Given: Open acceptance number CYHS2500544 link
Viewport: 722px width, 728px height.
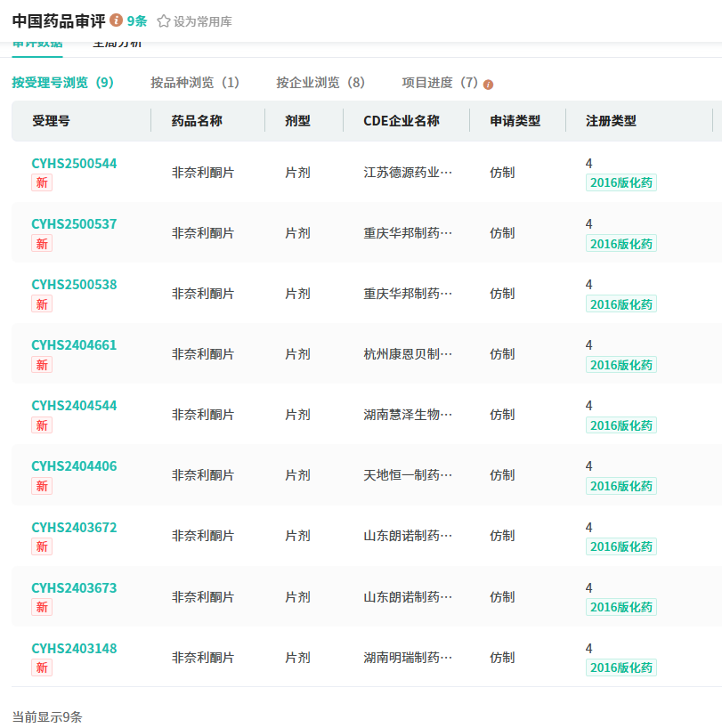Looking at the screenshot, I should 74,164.
